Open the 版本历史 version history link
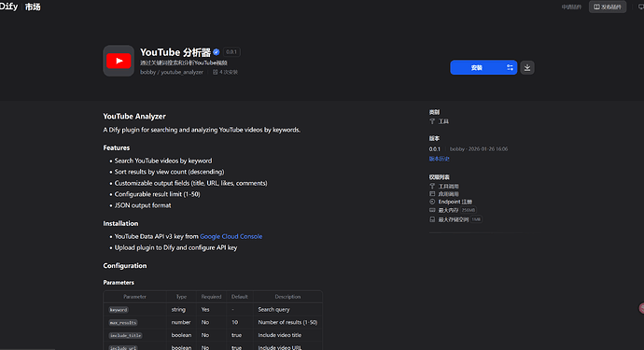Viewport: 644px width, 350px height. click(x=439, y=159)
